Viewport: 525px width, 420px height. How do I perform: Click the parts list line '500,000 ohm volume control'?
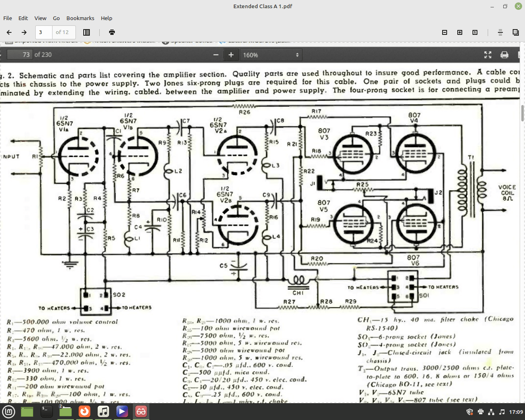click(62, 322)
